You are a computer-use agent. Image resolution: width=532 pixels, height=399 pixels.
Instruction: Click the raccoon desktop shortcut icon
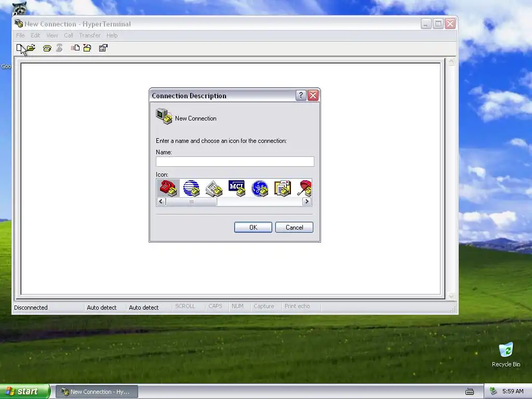(x=19, y=8)
